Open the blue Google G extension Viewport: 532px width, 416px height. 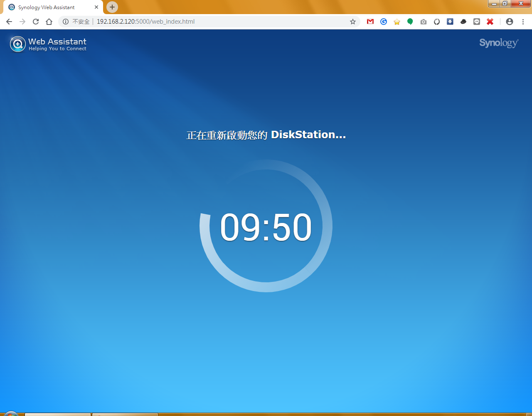(384, 22)
